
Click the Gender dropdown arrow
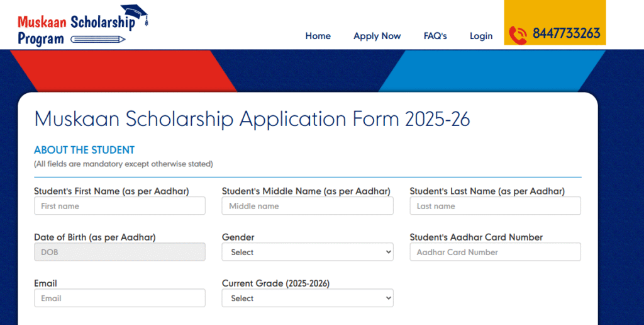coord(387,252)
